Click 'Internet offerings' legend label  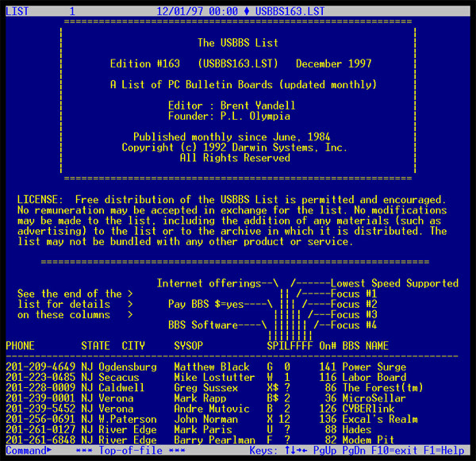coord(209,283)
